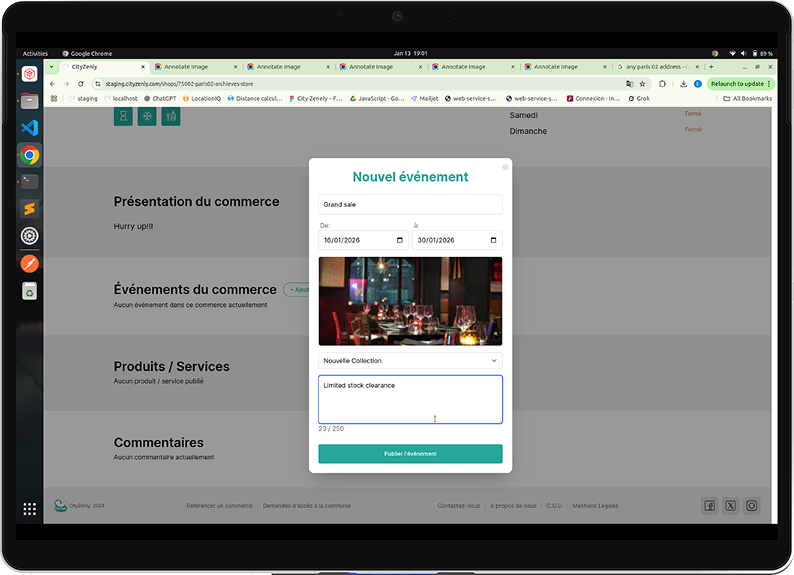The width and height of the screenshot is (794, 575).
Task: Open the ChatGPT bookmark
Action: [159, 99]
